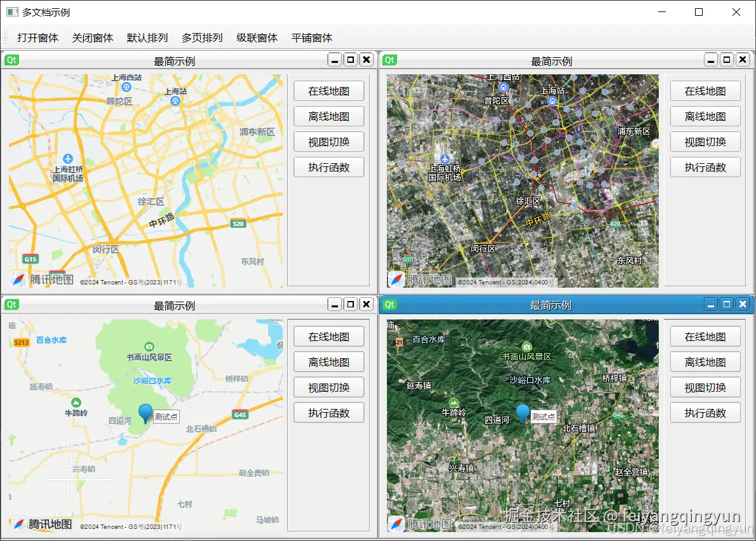Viewport: 756px width, 541px height.
Task: Click 测试点 label on bottom-right map
Action: pyautogui.click(x=543, y=417)
